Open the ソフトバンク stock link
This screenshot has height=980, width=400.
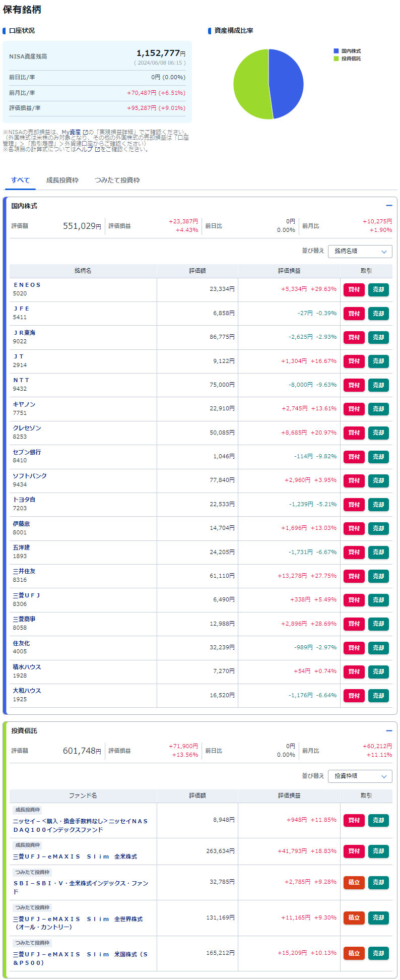pyautogui.click(x=30, y=476)
